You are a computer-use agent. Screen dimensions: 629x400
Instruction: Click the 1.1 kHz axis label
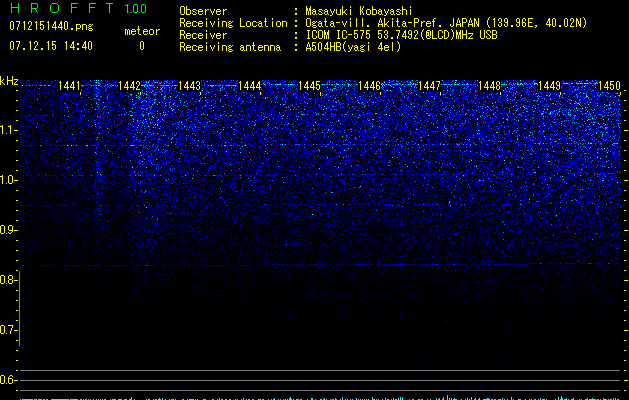(8, 130)
